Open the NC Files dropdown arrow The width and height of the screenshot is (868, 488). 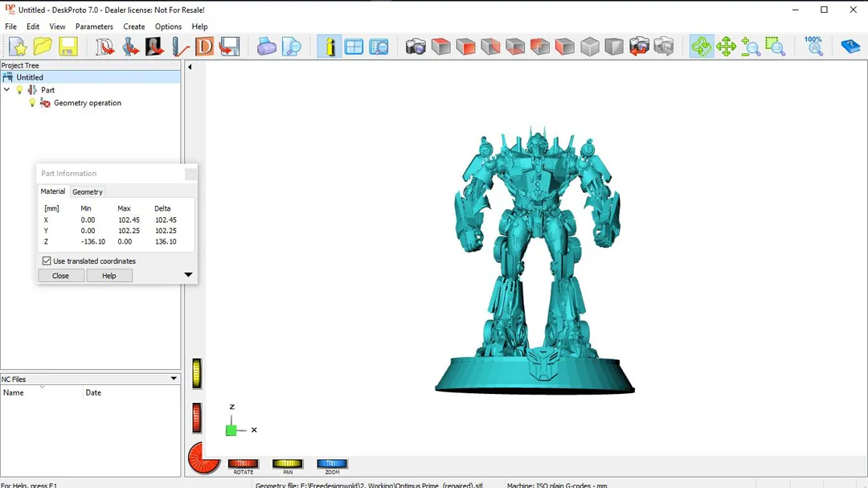174,379
